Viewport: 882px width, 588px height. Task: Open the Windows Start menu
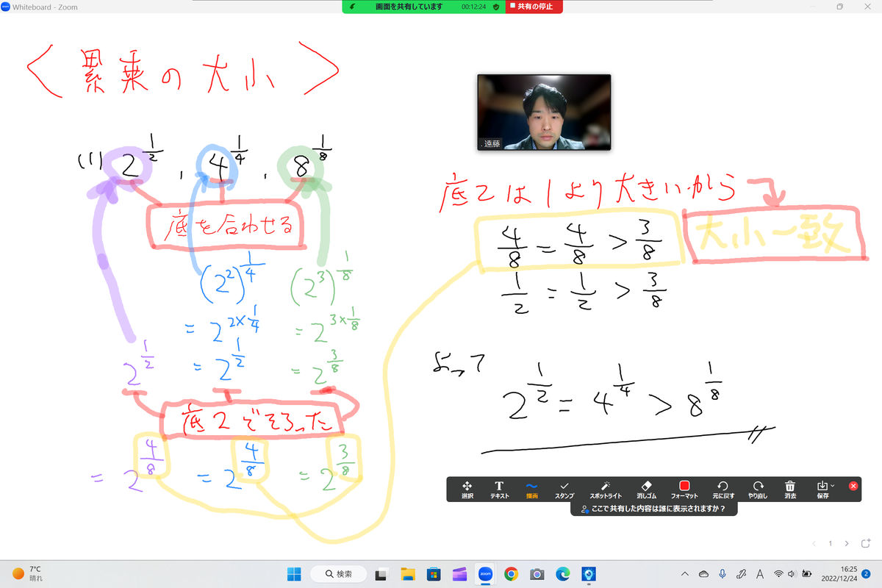click(x=294, y=574)
